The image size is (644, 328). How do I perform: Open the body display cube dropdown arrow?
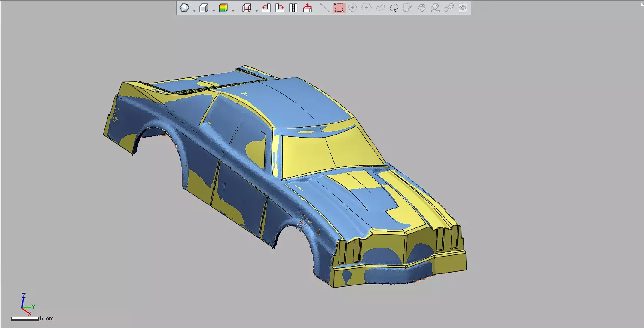214,10
